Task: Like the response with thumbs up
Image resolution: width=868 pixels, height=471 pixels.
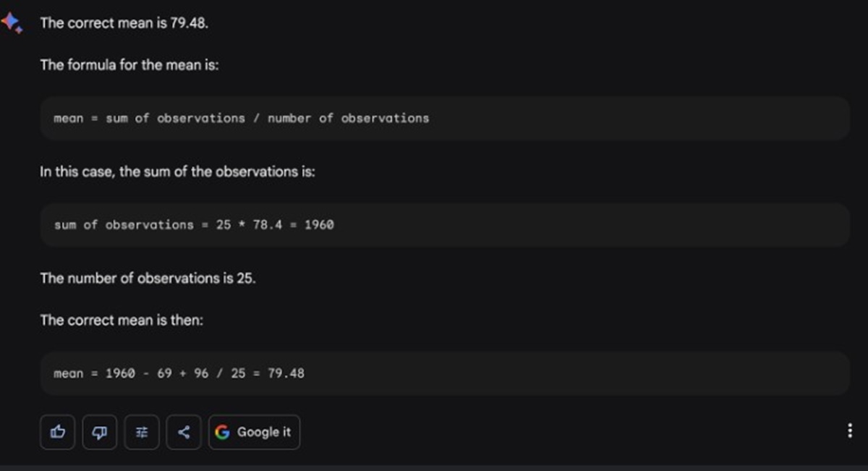Action: (57, 432)
